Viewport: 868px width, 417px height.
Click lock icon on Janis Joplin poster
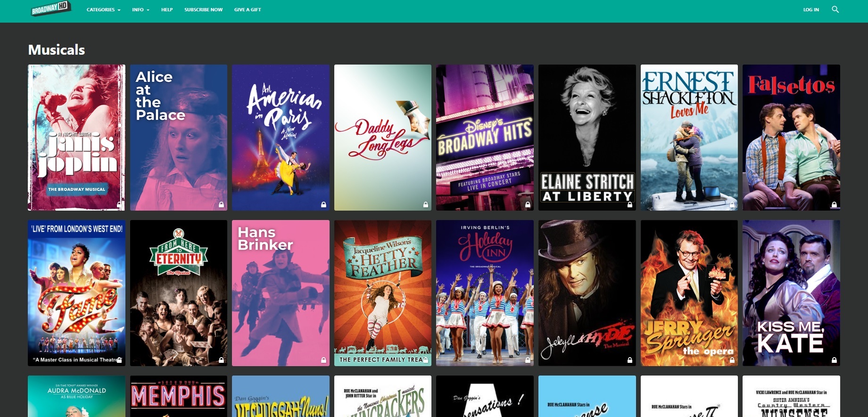[x=119, y=205]
